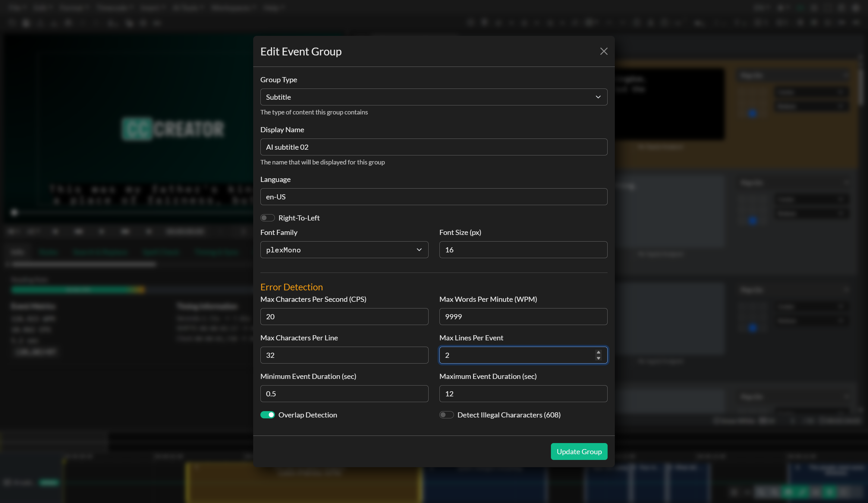Click the 'The name that will be displayed' hint

[x=322, y=162]
